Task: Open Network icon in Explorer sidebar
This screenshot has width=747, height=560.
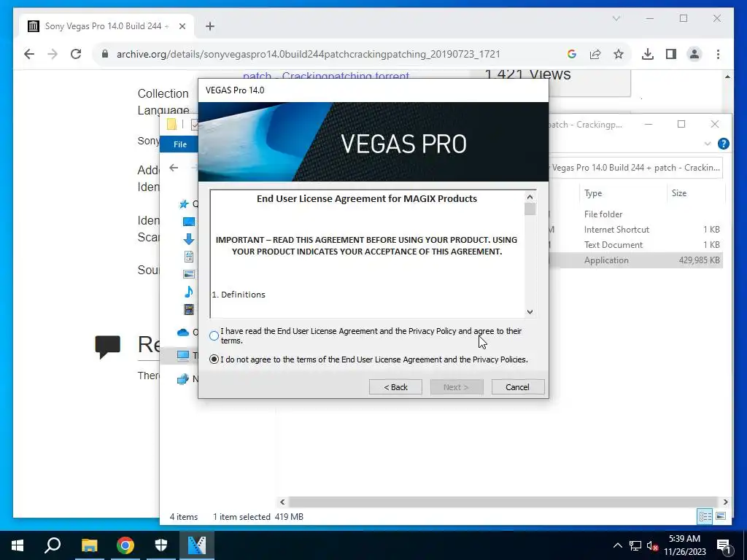Action: 183,379
